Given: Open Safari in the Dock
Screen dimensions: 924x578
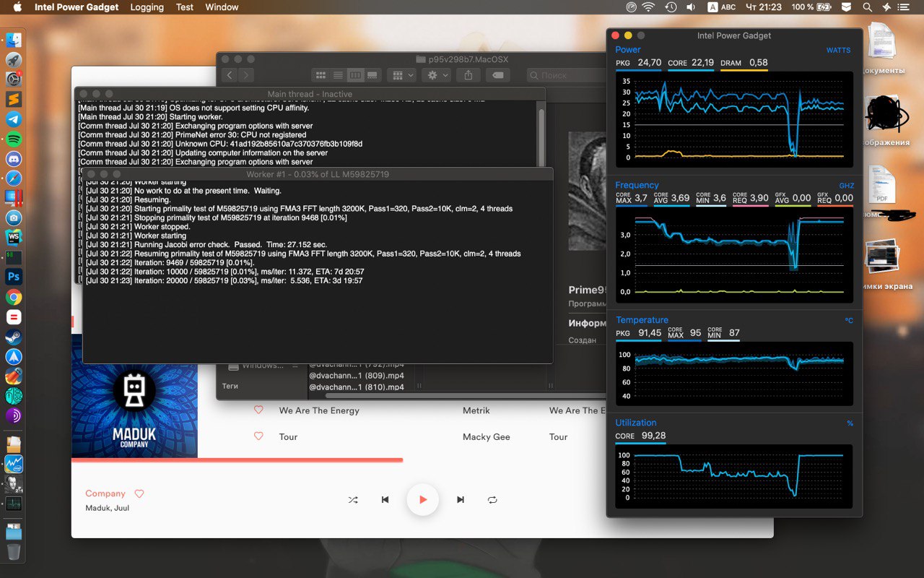Looking at the screenshot, I should (13, 178).
